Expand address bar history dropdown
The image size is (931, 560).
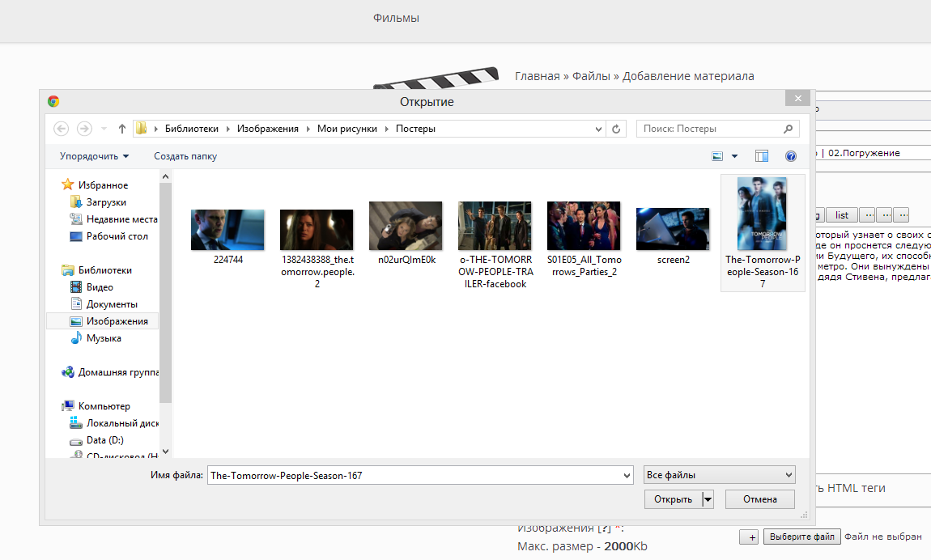(598, 129)
